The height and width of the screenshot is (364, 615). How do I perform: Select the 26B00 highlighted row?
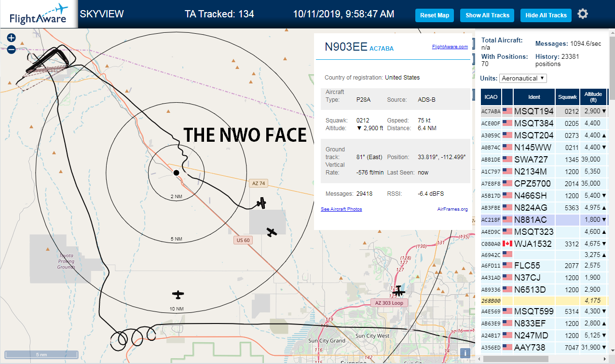pyautogui.click(x=544, y=300)
